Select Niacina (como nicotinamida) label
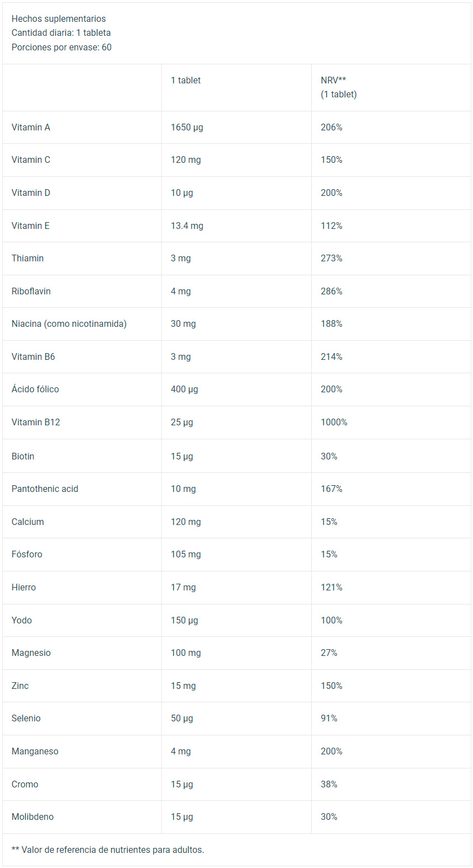Image resolution: width=473 pixels, height=868 pixels. [x=69, y=323]
